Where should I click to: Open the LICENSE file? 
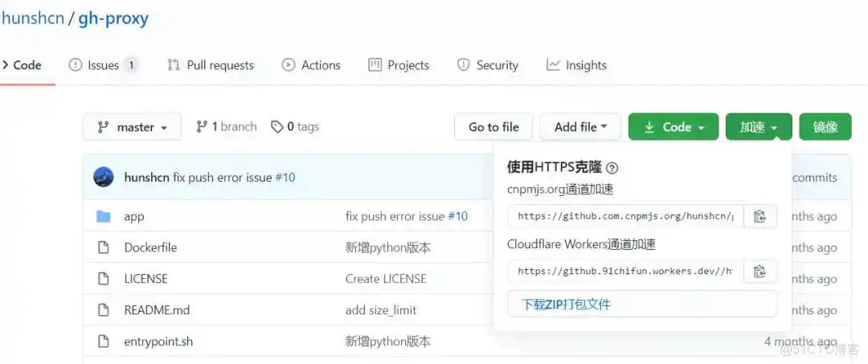(146, 279)
